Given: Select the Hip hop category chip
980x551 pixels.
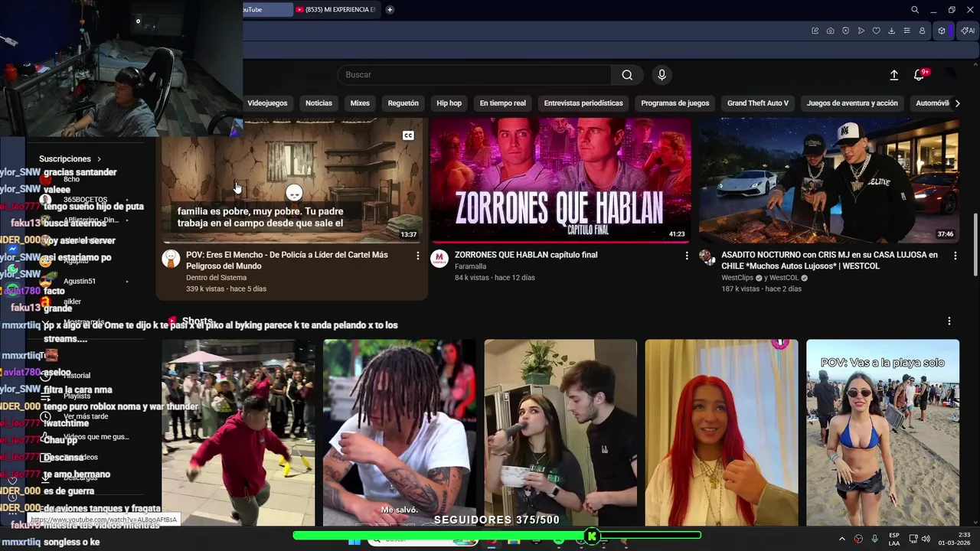Looking at the screenshot, I should point(449,103).
